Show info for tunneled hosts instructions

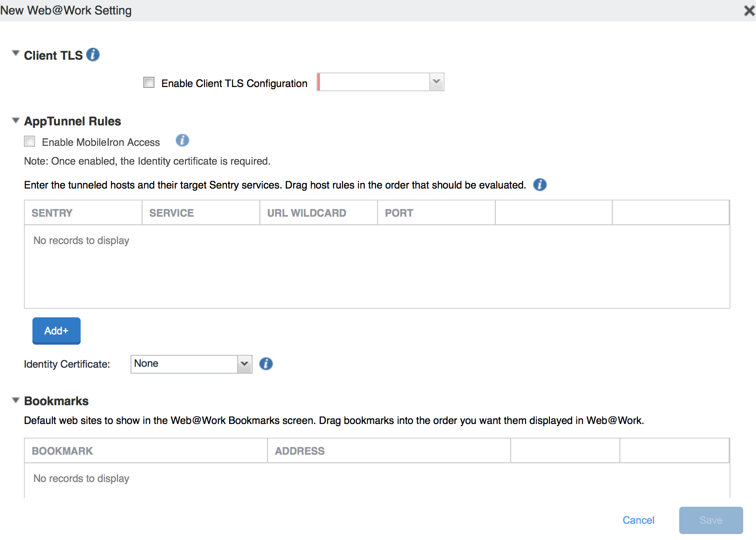coord(540,185)
